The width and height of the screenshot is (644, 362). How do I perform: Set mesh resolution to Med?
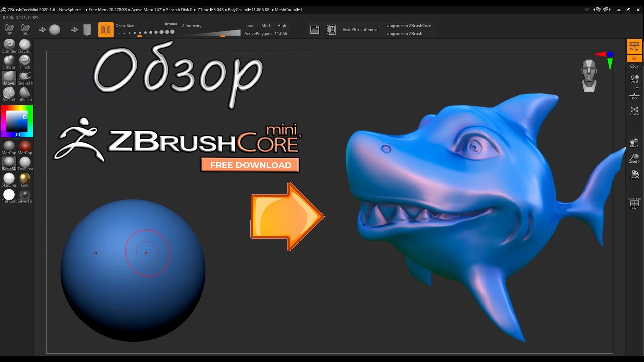pos(265,26)
